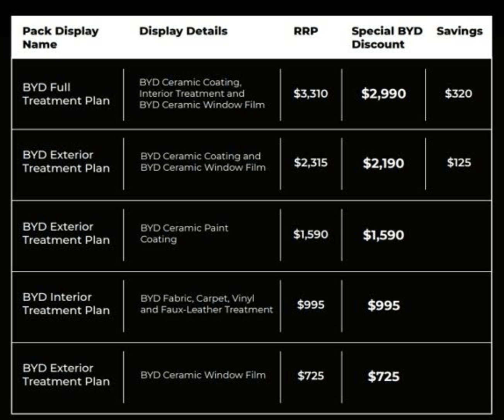Click the Savings column header

pyautogui.click(x=460, y=31)
